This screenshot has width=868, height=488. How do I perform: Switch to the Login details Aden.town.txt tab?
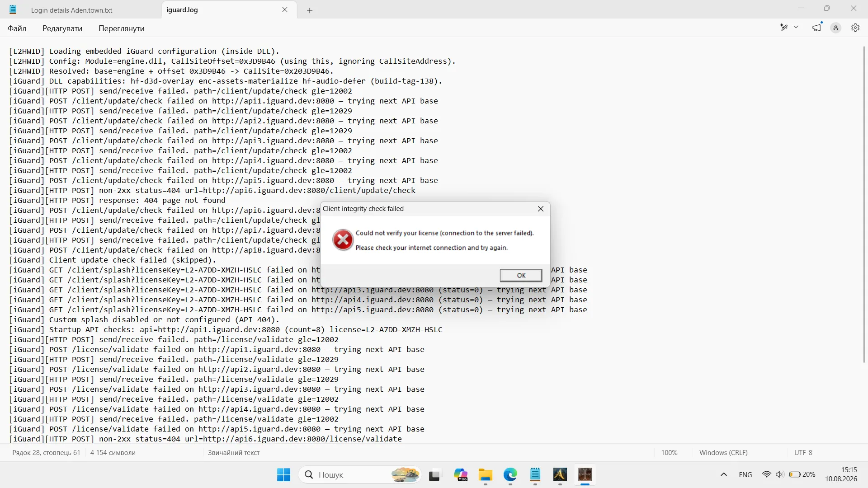click(x=71, y=10)
